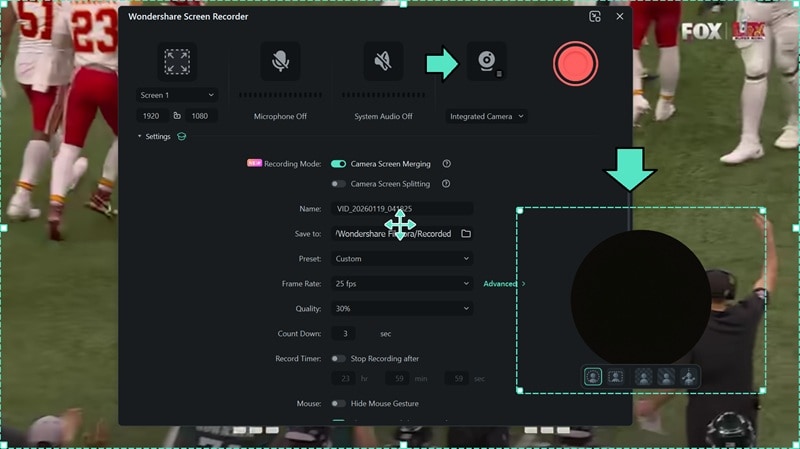Toggle the system audio speaker icon

pos(383,61)
